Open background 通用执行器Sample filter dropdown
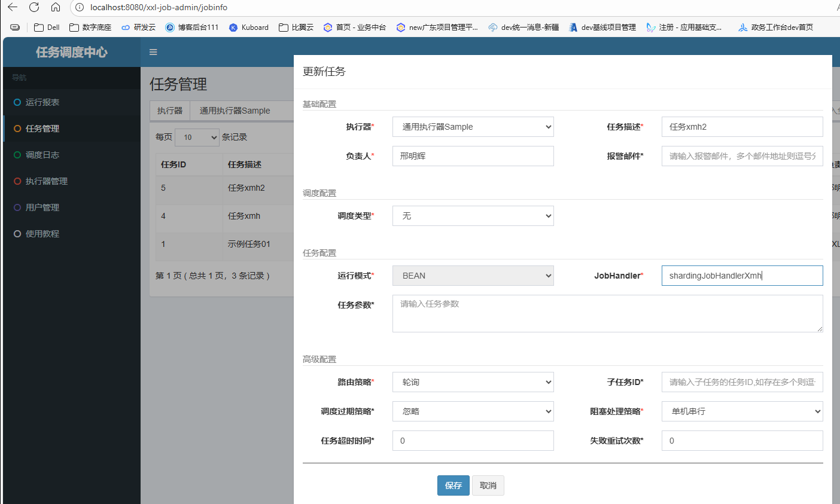 pyautogui.click(x=242, y=111)
